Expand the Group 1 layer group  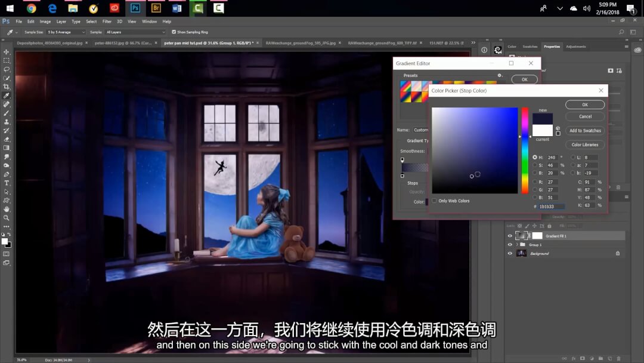[x=516, y=245]
